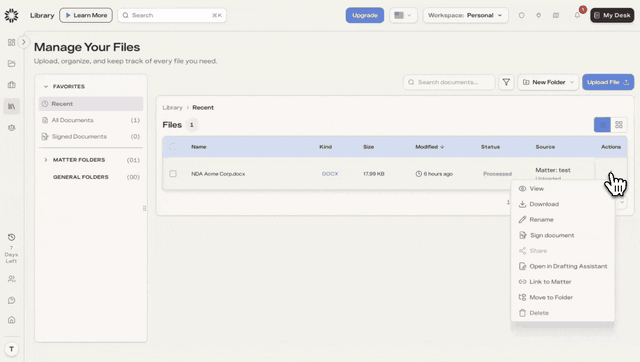Click the pencil icon next to Rename
Screen dimensions: 640x362
point(522,220)
